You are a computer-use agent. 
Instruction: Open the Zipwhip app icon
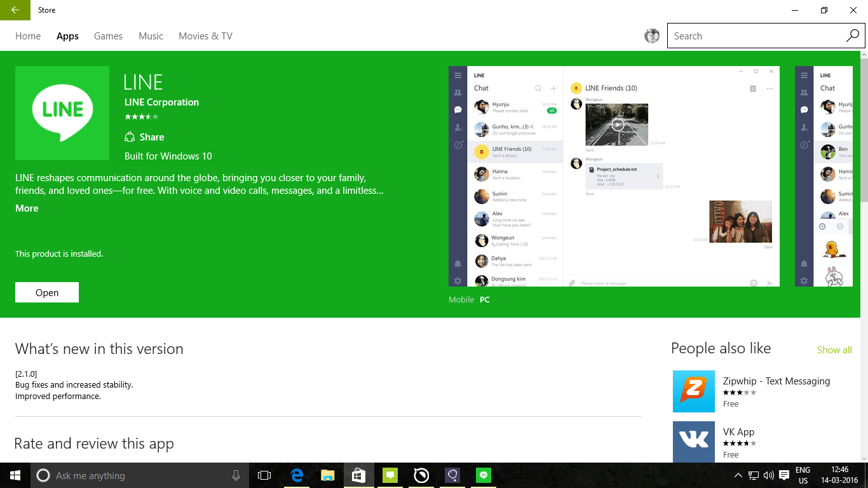point(694,391)
